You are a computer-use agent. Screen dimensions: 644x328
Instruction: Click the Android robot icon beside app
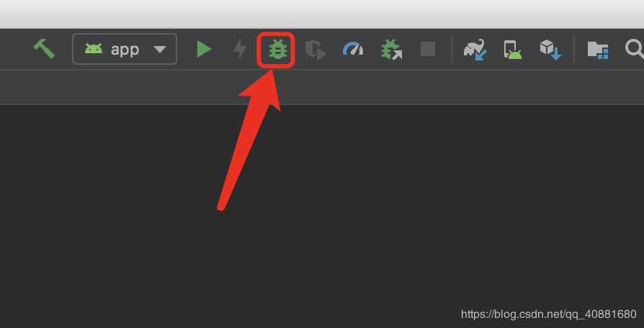click(x=94, y=49)
